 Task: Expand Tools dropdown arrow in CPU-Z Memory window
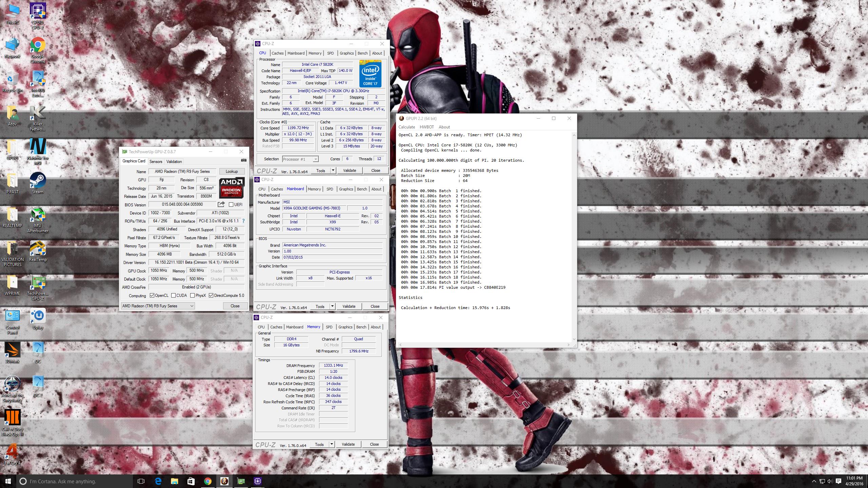point(332,444)
